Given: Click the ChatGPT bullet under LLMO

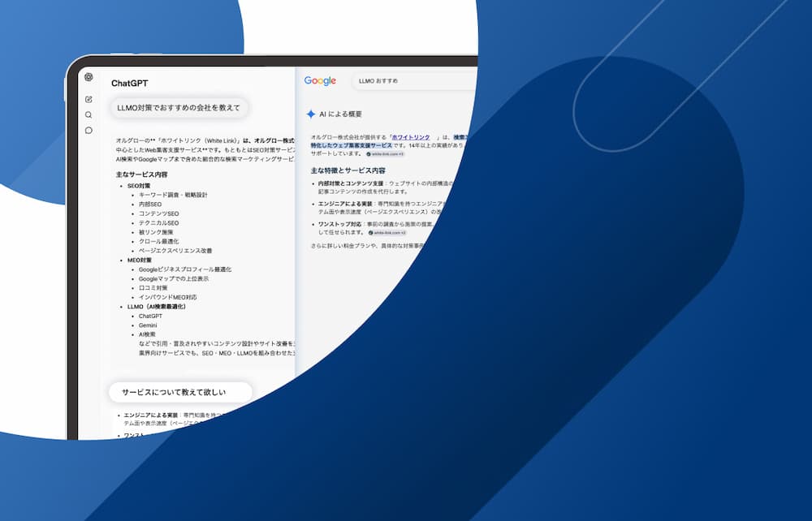Looking at the screenshot, I should 150,316.
